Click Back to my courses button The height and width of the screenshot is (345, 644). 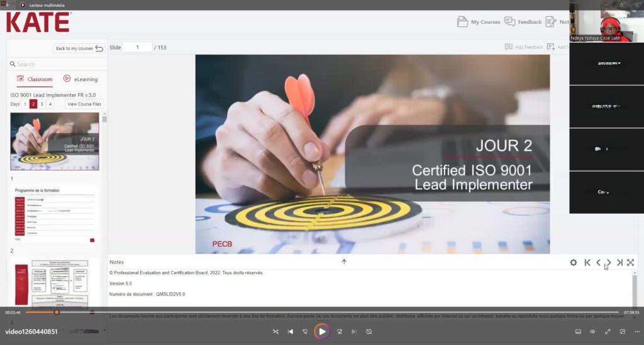coord(79,48)
